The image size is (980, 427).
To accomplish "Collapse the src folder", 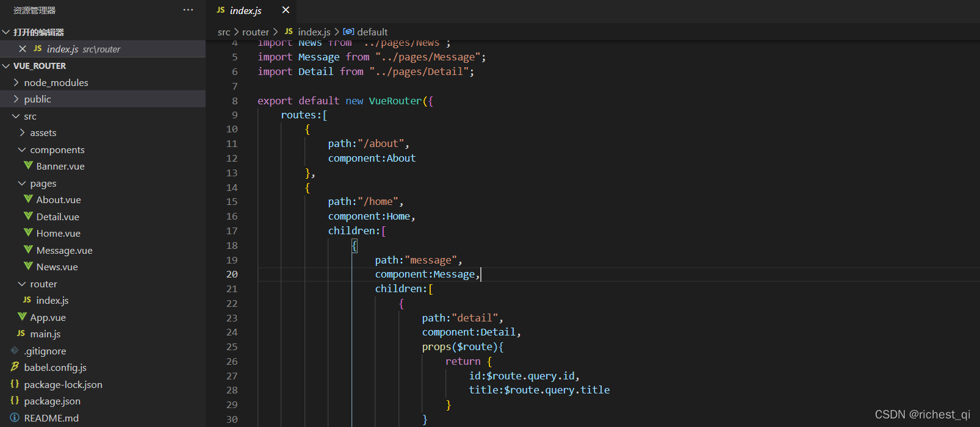I will [16, 116].
